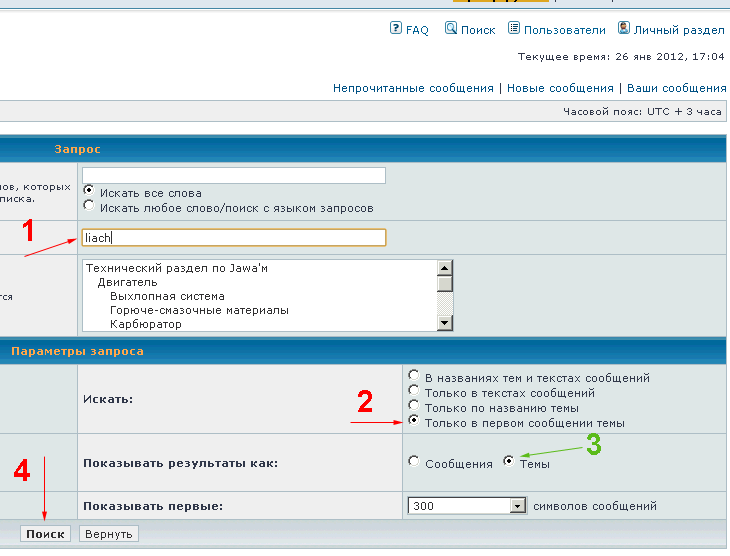
Task: Select 'Искать любое слово' radio option
Action: 90,207
